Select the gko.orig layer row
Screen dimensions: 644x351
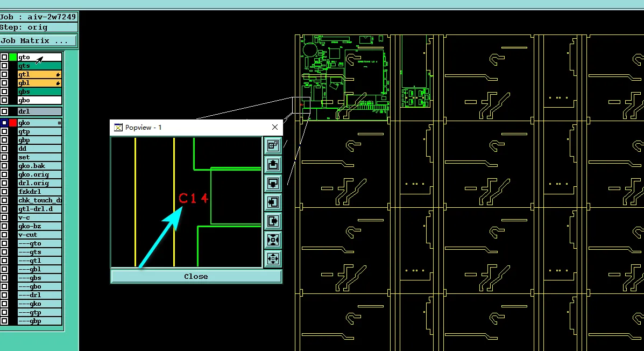39,174
